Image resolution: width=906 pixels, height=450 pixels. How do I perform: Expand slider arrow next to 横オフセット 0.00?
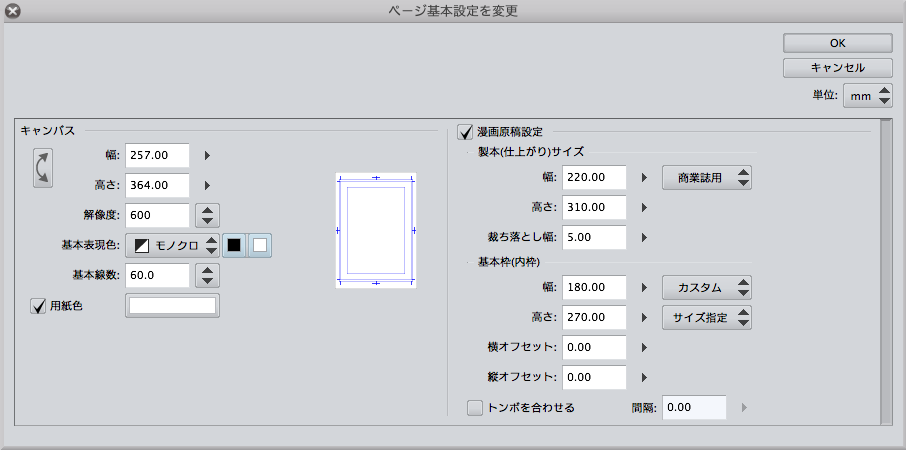[x=644, y=347]
